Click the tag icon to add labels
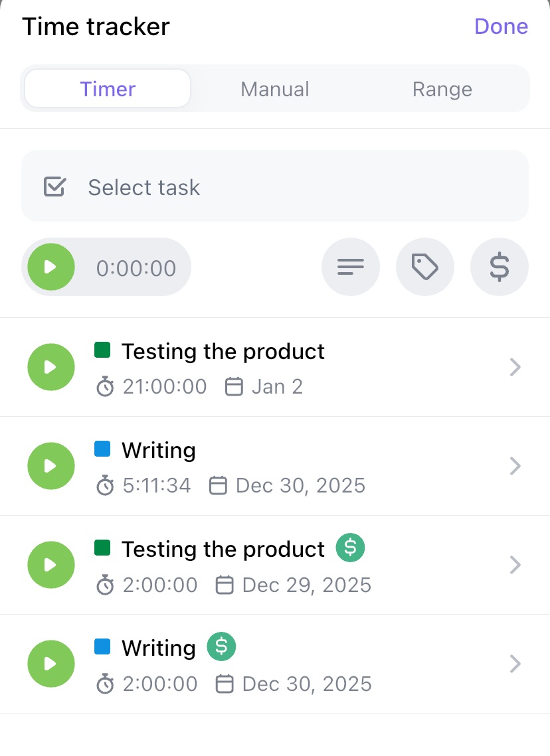The image size is (550, 756). pos(425,267)
